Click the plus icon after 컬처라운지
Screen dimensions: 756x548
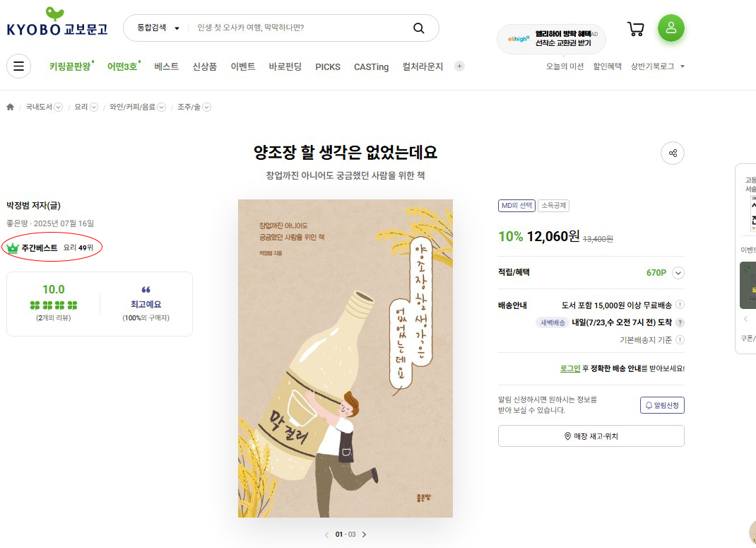459,66
